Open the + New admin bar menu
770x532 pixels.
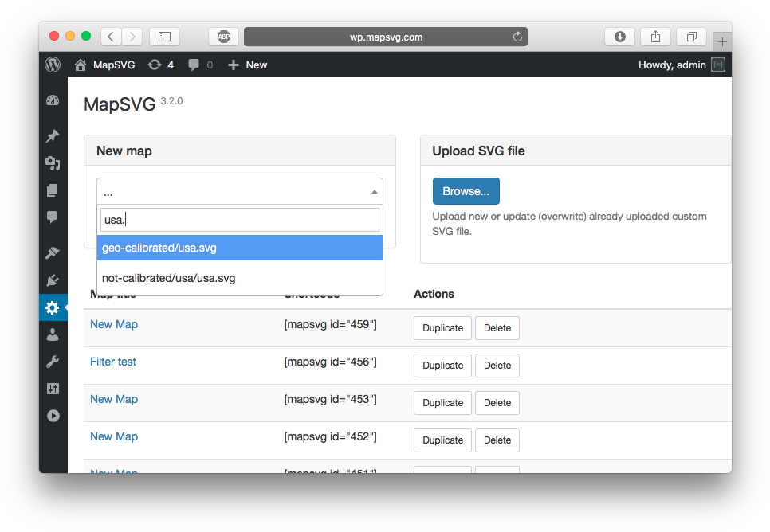tap(248, 65)
